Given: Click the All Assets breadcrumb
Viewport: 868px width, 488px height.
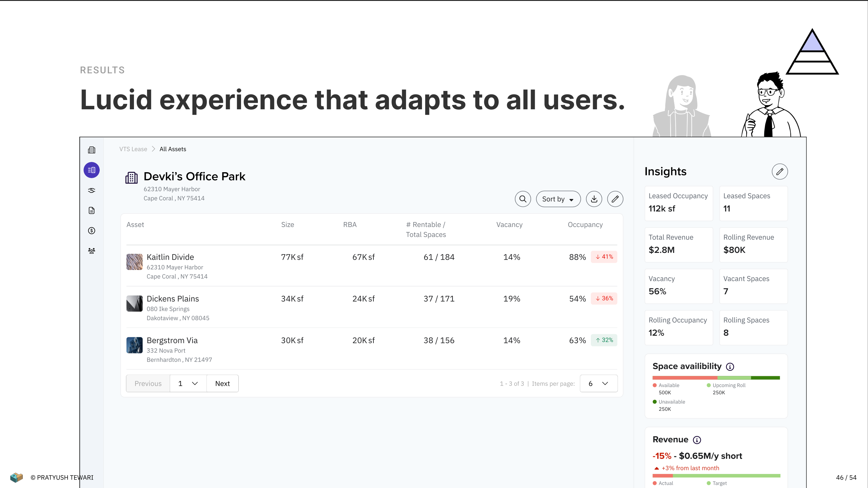Looking at the screenshot, I should (173, 149).
